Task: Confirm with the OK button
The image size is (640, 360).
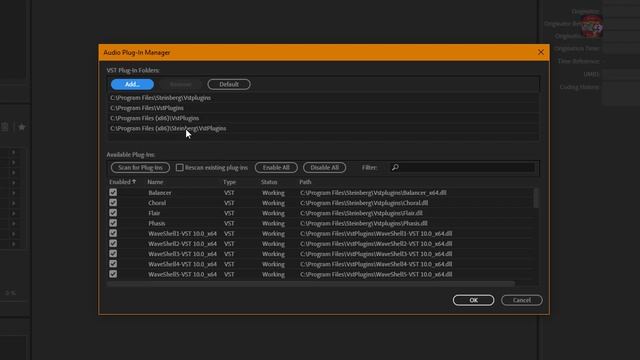Action: click(x=473, y=300)
